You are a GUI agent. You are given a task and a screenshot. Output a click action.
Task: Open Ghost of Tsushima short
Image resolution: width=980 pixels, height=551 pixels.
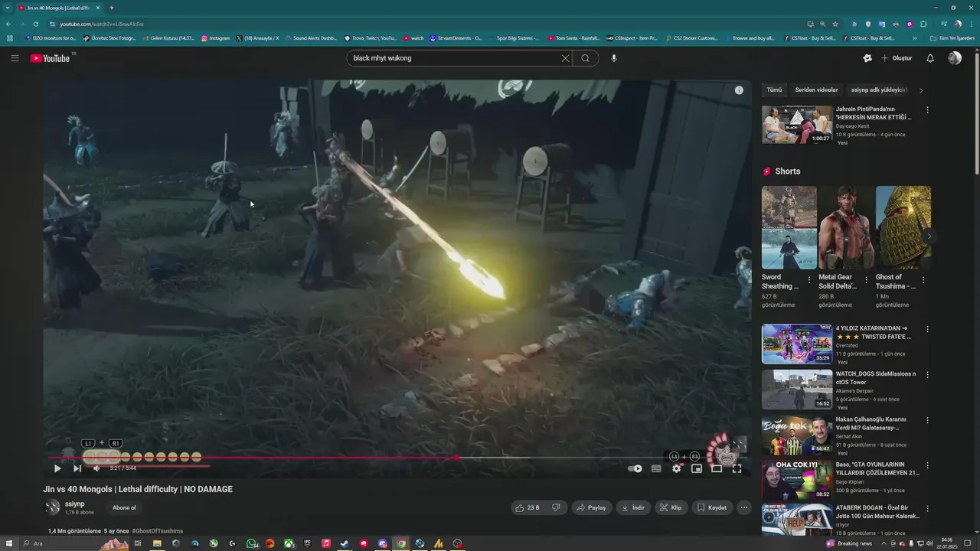(x=903, y=227)
